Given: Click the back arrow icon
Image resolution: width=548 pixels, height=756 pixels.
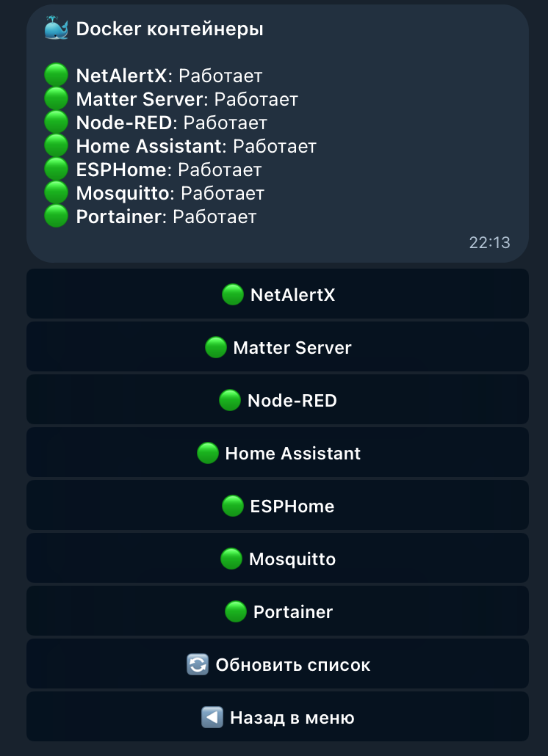Looking at the screenshot, I should (x=212, y=717).
